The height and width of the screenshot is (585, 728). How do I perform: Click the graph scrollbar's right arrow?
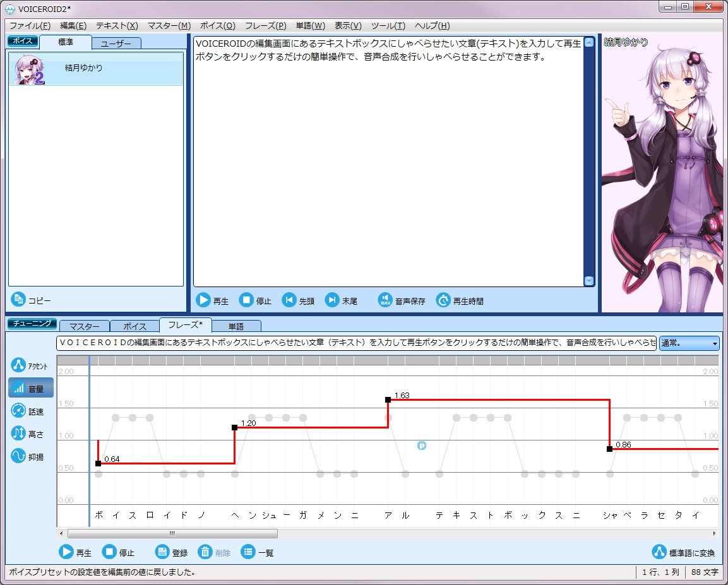(715, 533)
